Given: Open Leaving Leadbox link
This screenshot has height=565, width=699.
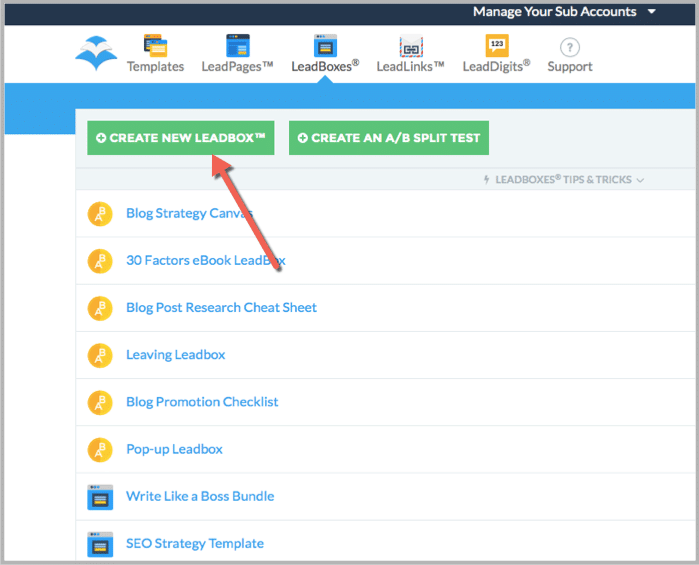Looking at the screenshot, I should click(x=176, y=355).
